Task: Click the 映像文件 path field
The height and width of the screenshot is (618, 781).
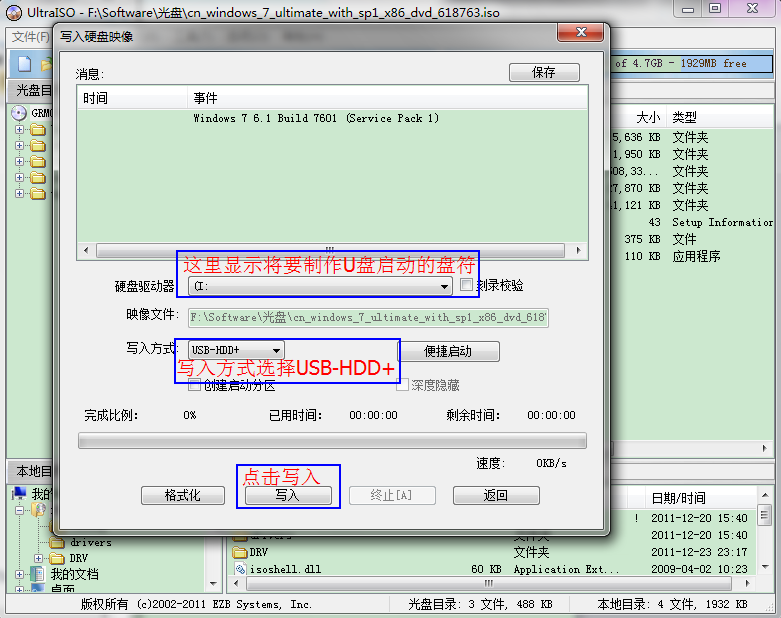Action: [368, 317]
